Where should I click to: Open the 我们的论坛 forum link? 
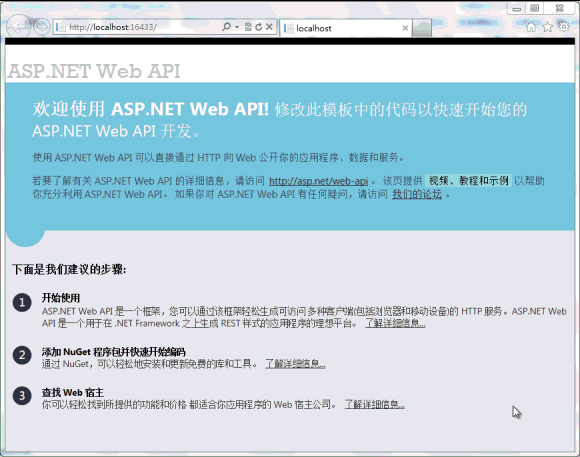[417, 194]
